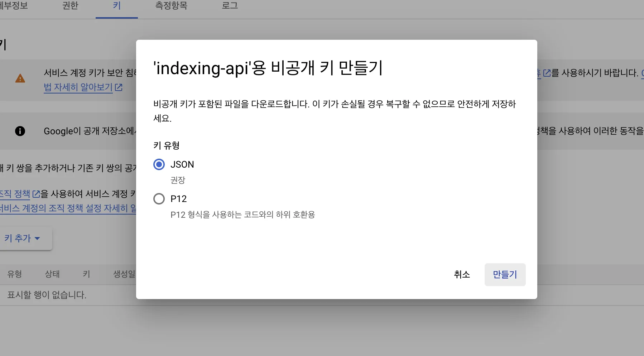Open the 세부정보 tab
Viewport: 644px width, 356px height.
click(x=14, y=6)
